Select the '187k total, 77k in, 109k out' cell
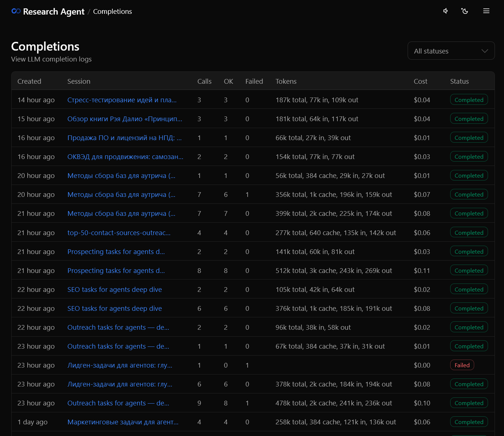The width and height of the screenshot is (504, 436). click(x=317, y=100)
